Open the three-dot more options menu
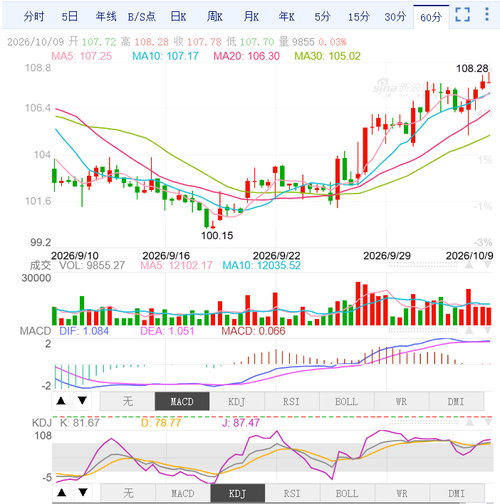 pyautogui.click(x=487, y=15)
